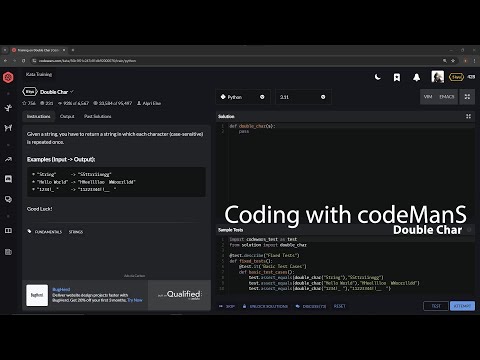Switch to the Instructions tab
This screenshot has width=480, height=360.
(38, 116)
